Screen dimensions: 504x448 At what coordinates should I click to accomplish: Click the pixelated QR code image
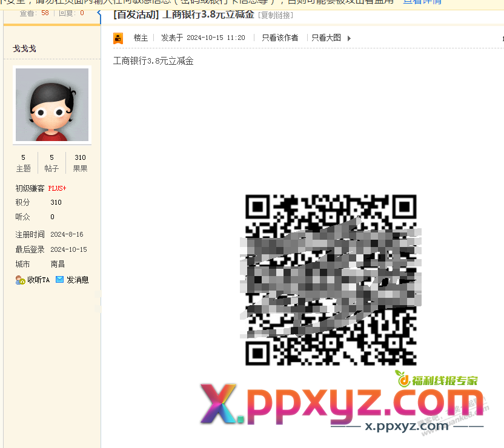pyautogui.click(x=331, y=280)
